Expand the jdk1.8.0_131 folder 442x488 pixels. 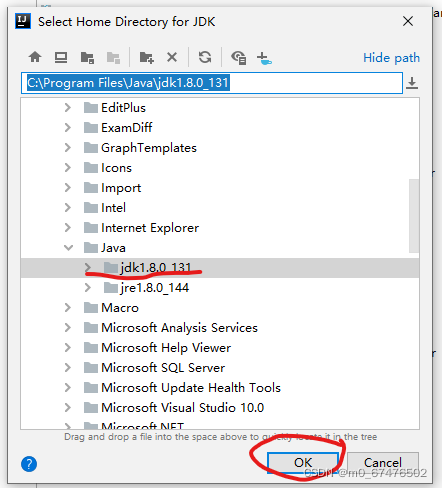coord(88,267)
